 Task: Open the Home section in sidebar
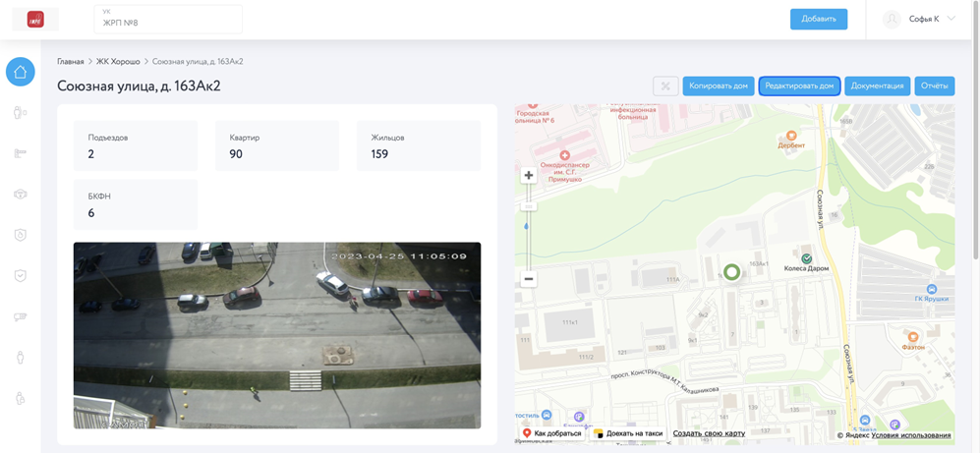tap(20, 72)
